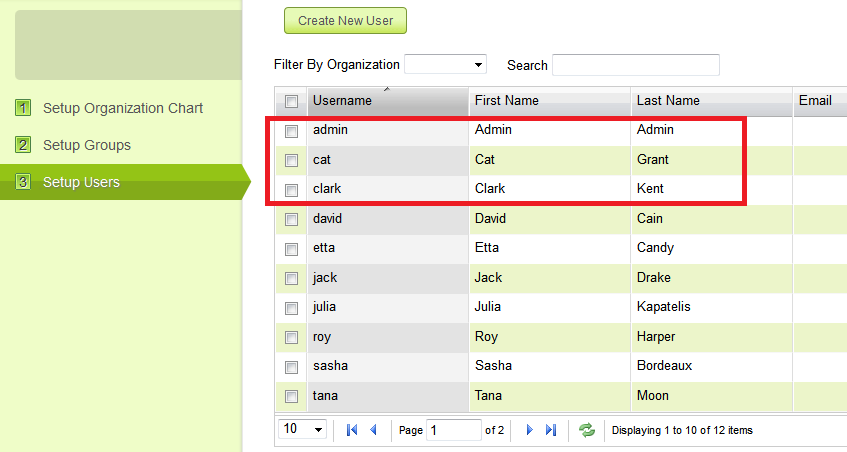Click step 3 number icon in sidebar
Image resolution: width=847 pixels, height=452 pixels.
pos(23,182)
